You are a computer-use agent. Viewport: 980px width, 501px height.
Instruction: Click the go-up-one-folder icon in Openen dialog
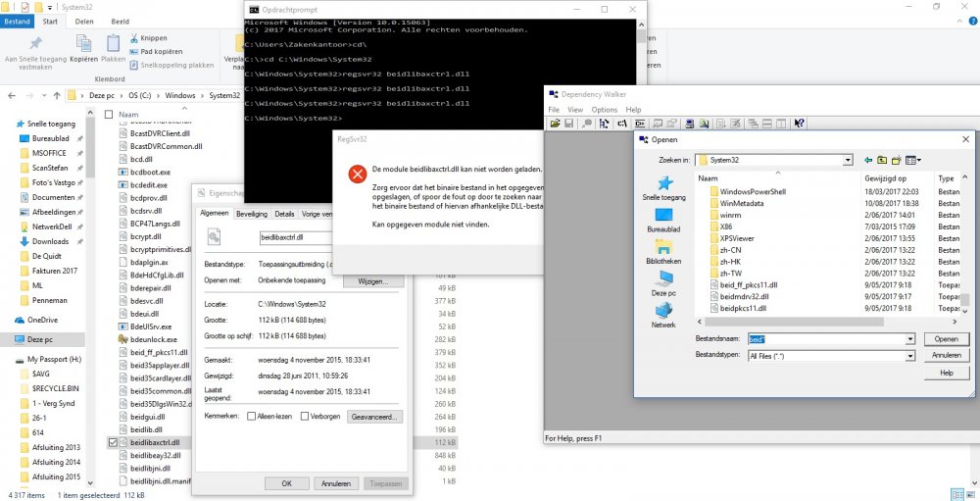tap(882, 160)
